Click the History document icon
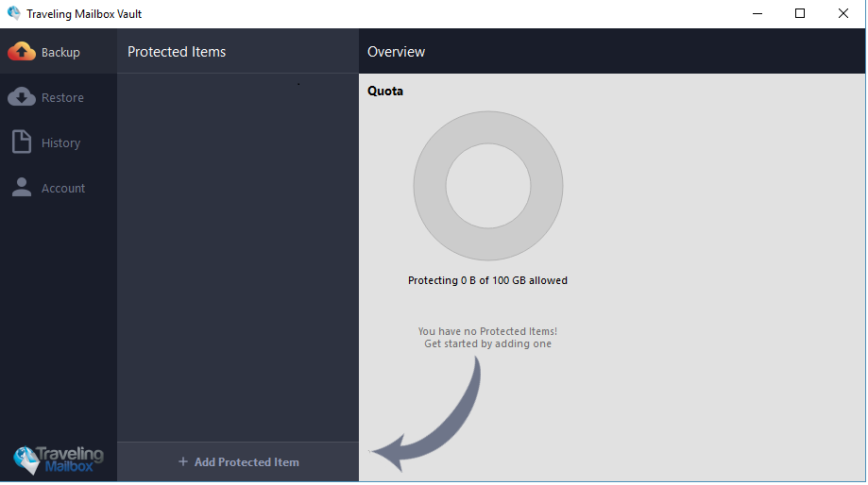The image size is (868, 485). click(x=22, y=142)
